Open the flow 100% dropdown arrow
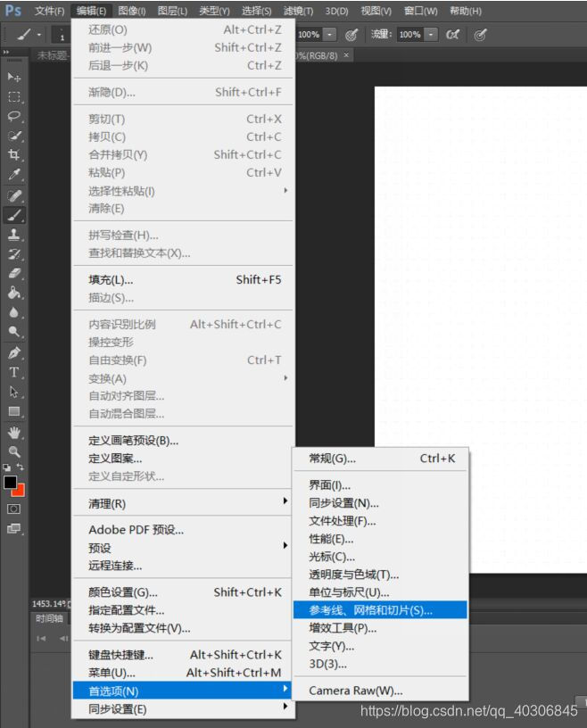The image size is (587, 728). point(431,35)
